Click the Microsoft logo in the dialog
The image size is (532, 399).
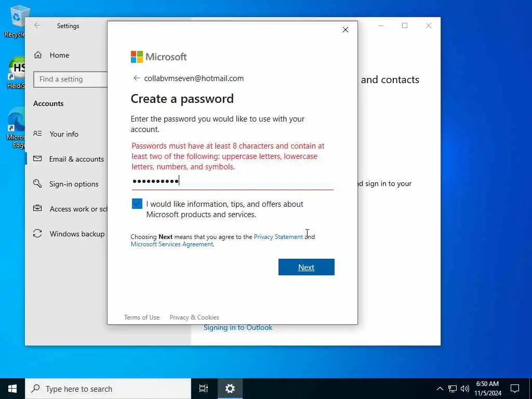pyautogui.click(x=159, y=57)
